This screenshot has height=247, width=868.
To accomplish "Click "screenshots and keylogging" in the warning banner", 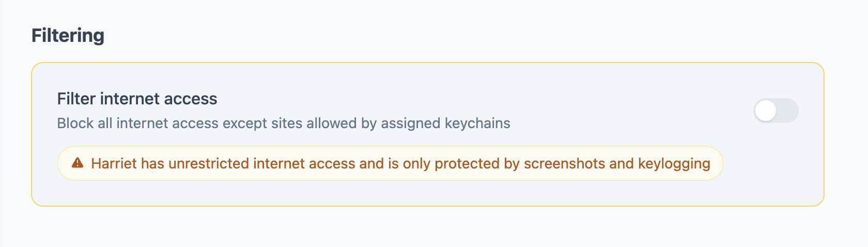I will (617, 163).
